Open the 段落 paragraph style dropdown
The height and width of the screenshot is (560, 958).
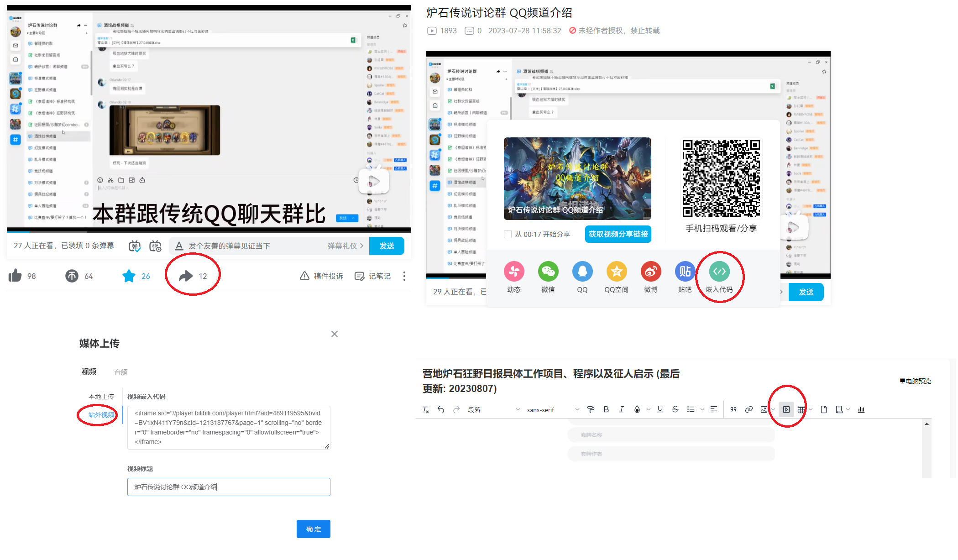(x=494, y=410)
